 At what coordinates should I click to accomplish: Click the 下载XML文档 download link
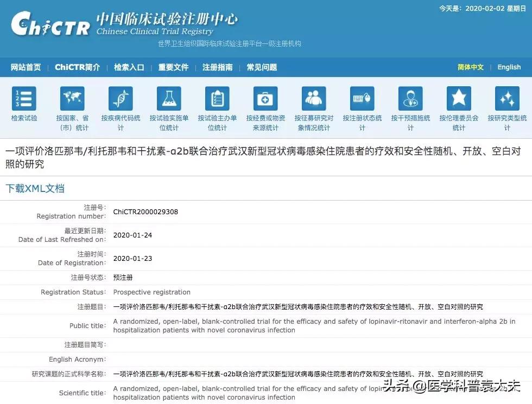(x=35, y=188)
